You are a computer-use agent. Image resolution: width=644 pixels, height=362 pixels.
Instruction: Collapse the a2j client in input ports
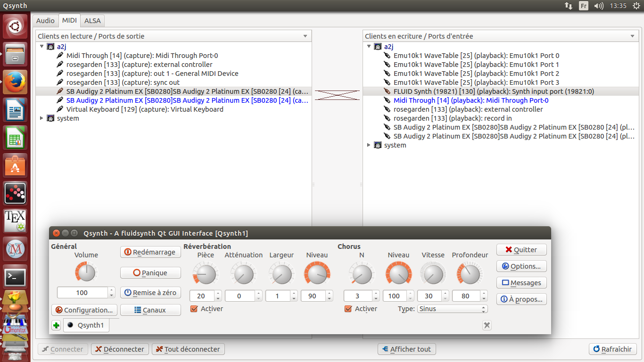(x=369, y=47)
